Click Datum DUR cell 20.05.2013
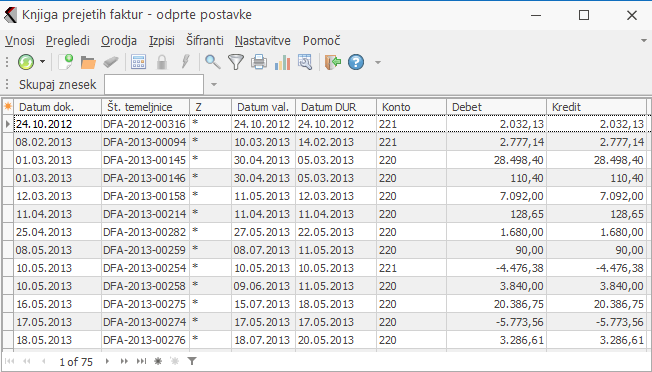This screenshot has height=372, width=652. (336, 340)
